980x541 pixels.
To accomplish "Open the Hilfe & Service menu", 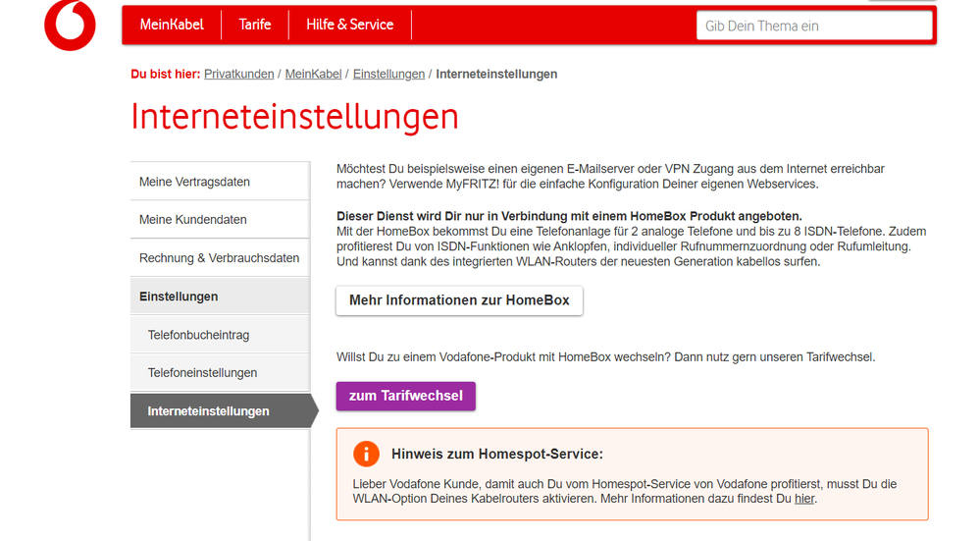I will pyautogui.click(x=350, y=25).
